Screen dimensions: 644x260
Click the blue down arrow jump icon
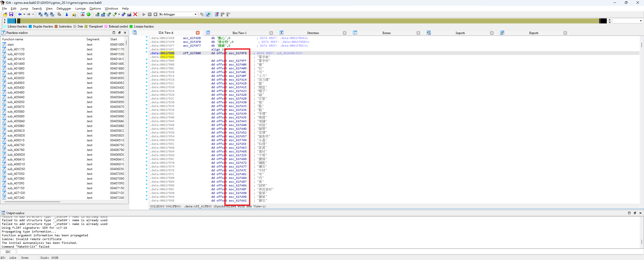67,14
